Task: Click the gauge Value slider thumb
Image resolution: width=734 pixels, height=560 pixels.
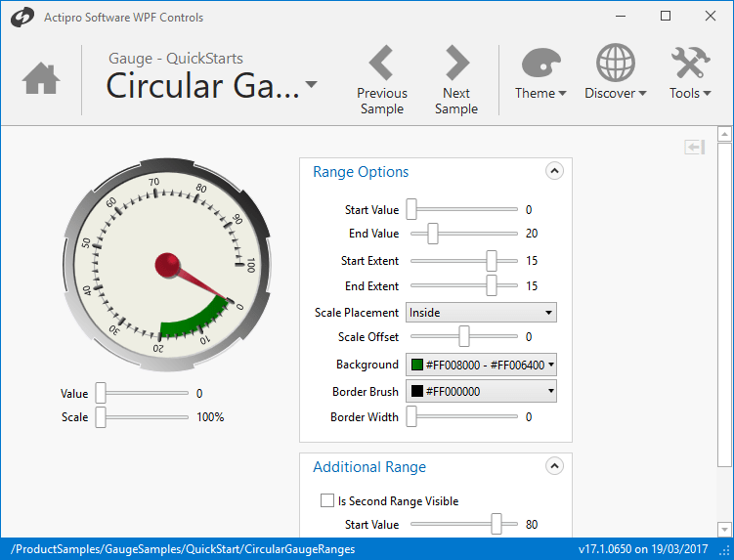Action: (100, 393)
